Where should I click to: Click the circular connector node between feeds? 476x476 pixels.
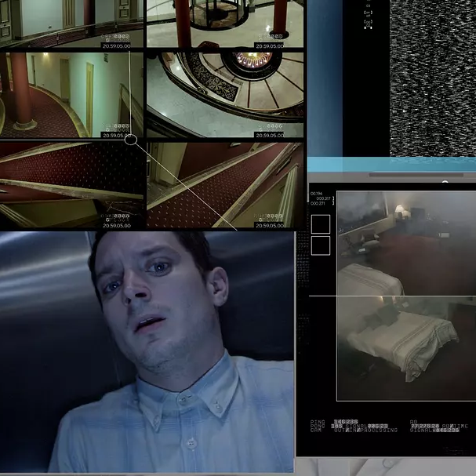[131, 140]
